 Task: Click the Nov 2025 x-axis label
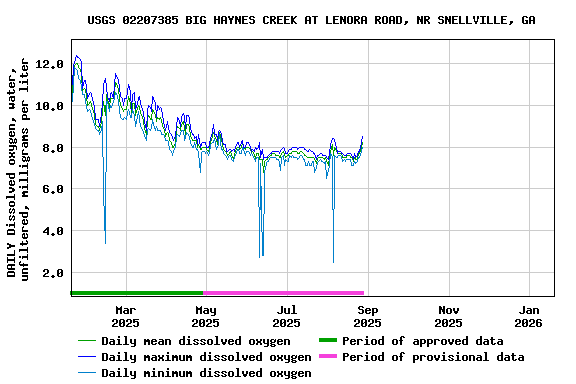[x=448, y=316]
